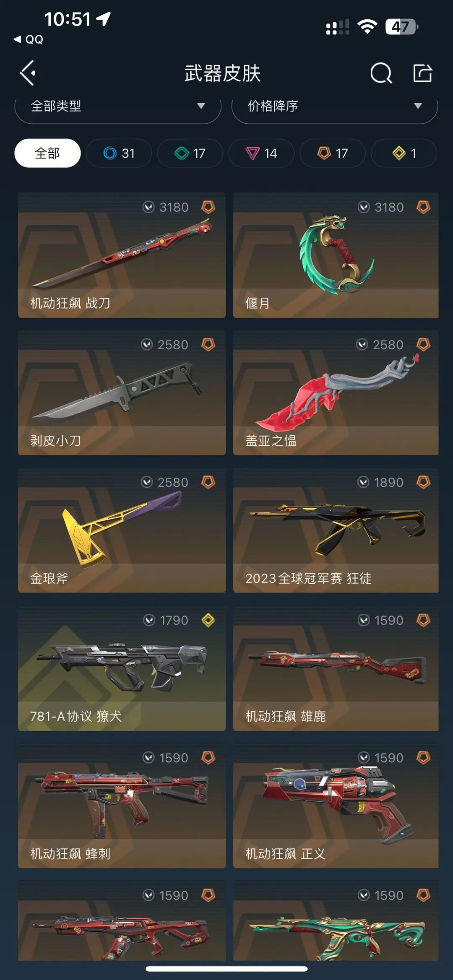
Task: Tap the back arrow icon
Action: [28, 73]
